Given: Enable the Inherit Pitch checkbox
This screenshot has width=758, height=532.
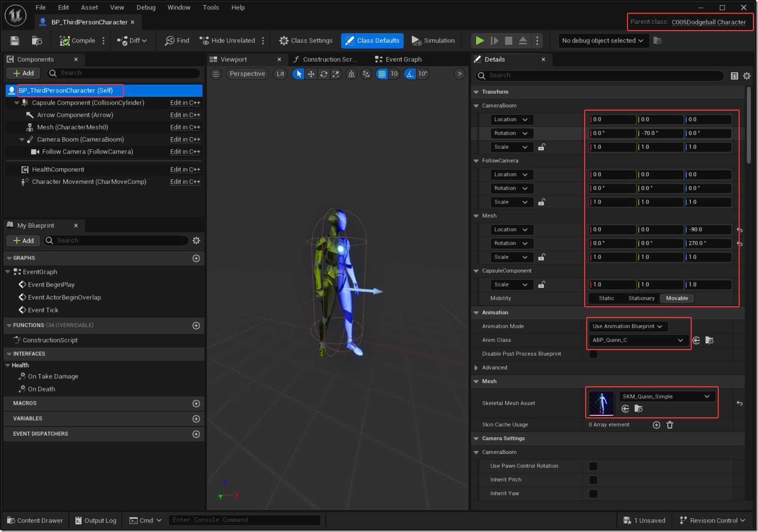Looking at the screenshot, I should coord(593,480).
